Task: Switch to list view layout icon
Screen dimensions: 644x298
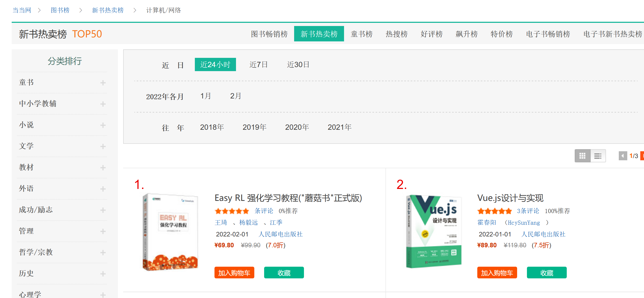Action: point(598,156)
